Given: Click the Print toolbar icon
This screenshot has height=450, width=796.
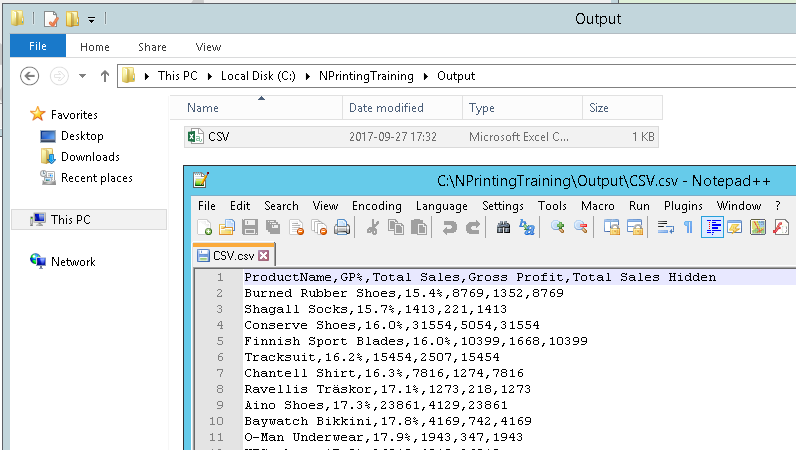Looking at the screenshot, I should tap(342, 228).
